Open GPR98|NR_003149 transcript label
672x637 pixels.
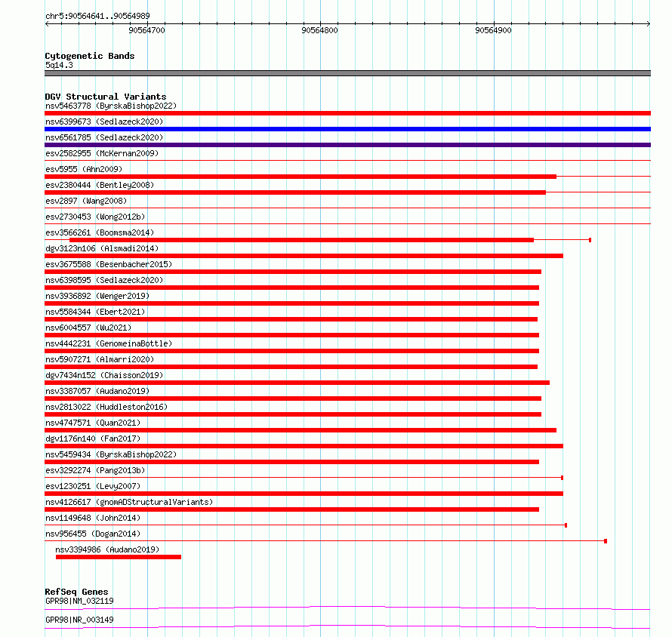click(79, 620)
